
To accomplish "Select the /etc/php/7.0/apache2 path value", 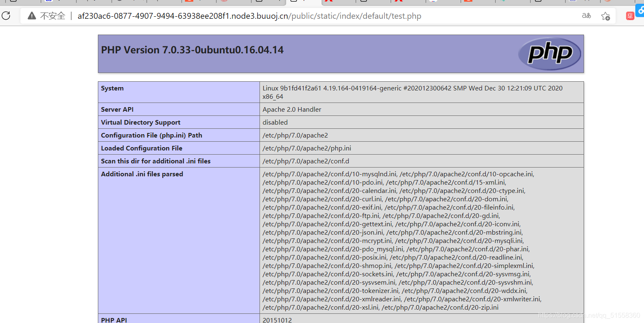I will pyautogui.click(x=295, y=135).
